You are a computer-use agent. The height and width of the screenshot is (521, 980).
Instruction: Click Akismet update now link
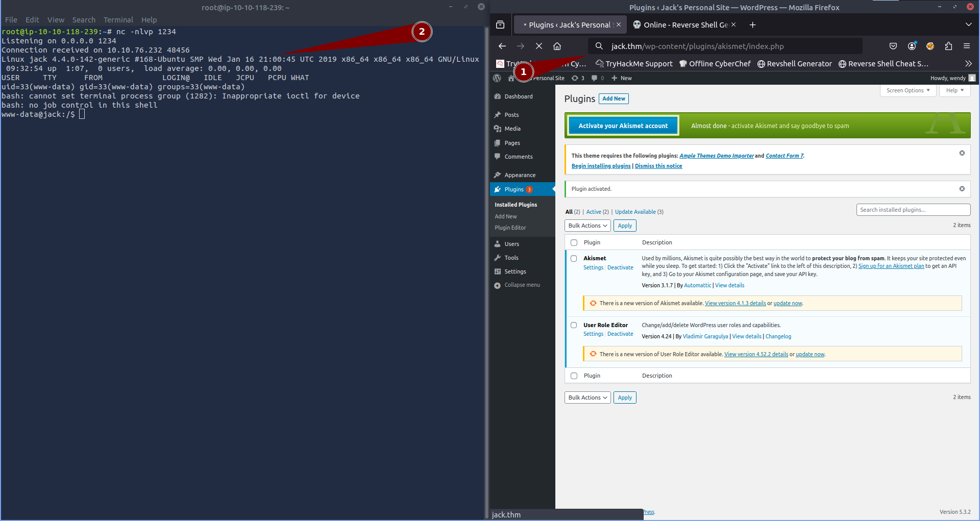pos(788,303)
